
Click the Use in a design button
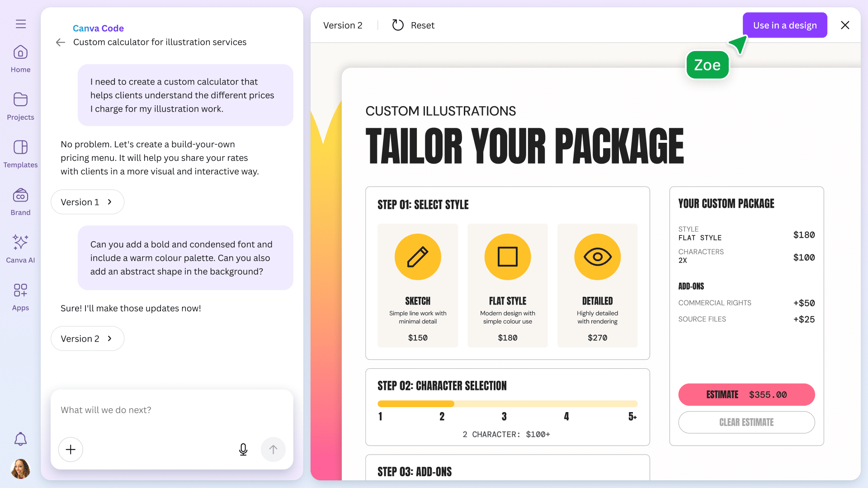[x=785, y=25]
